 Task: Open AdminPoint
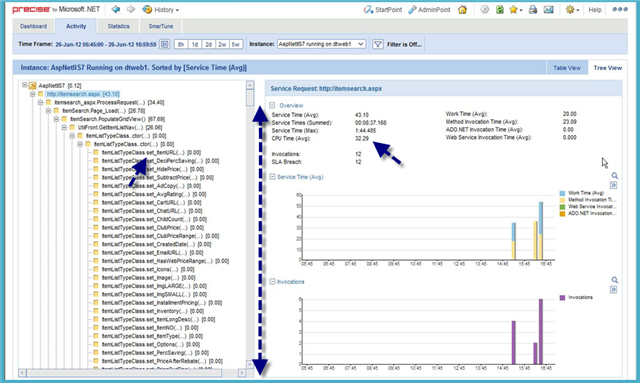click(x=429, y=9)
